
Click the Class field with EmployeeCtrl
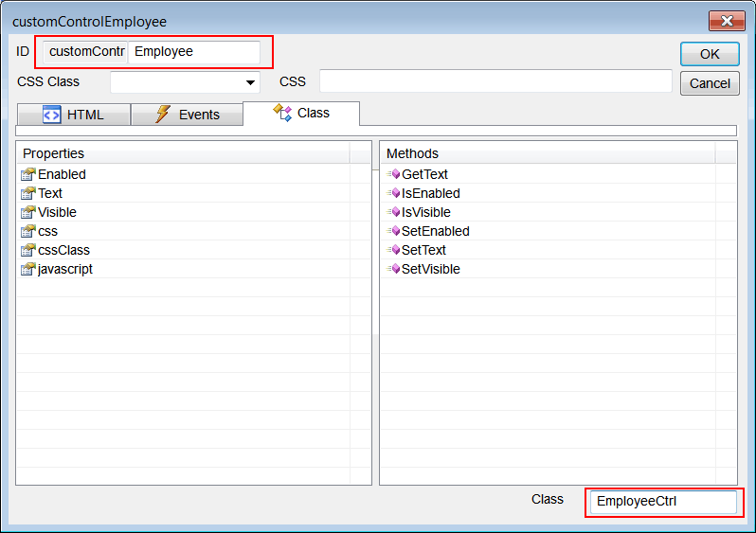click(663, 502)
